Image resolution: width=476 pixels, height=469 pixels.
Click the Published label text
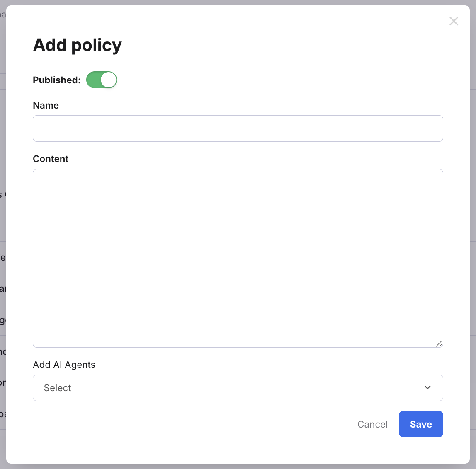56,80
